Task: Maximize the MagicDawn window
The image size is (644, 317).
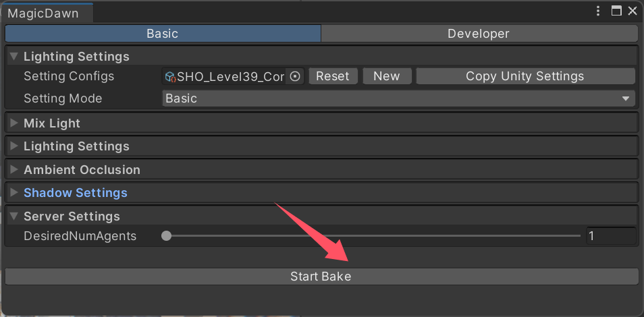Action: (x=616, y=11)
